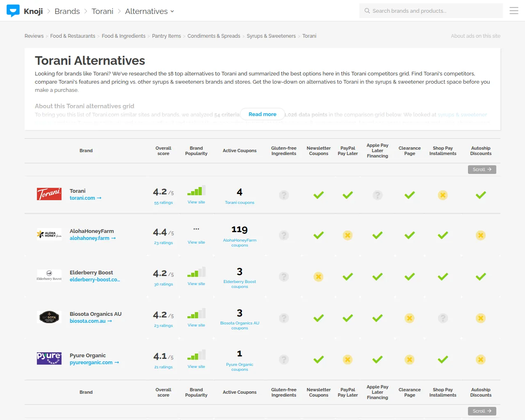Image resolution: width=525 pixels, height=420 pixels.
Task: Open the hamburger menu icon
Action: click(x=514, y=11)
